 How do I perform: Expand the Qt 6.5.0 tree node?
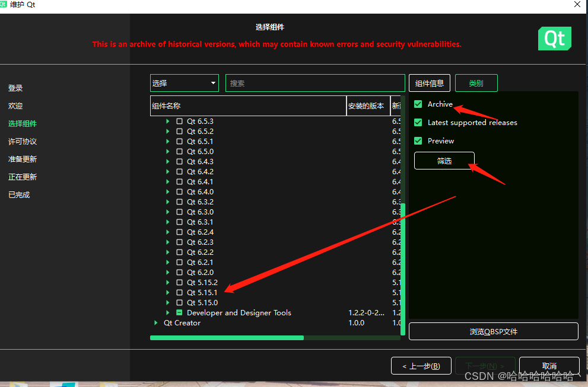click(x=168, y=152)
